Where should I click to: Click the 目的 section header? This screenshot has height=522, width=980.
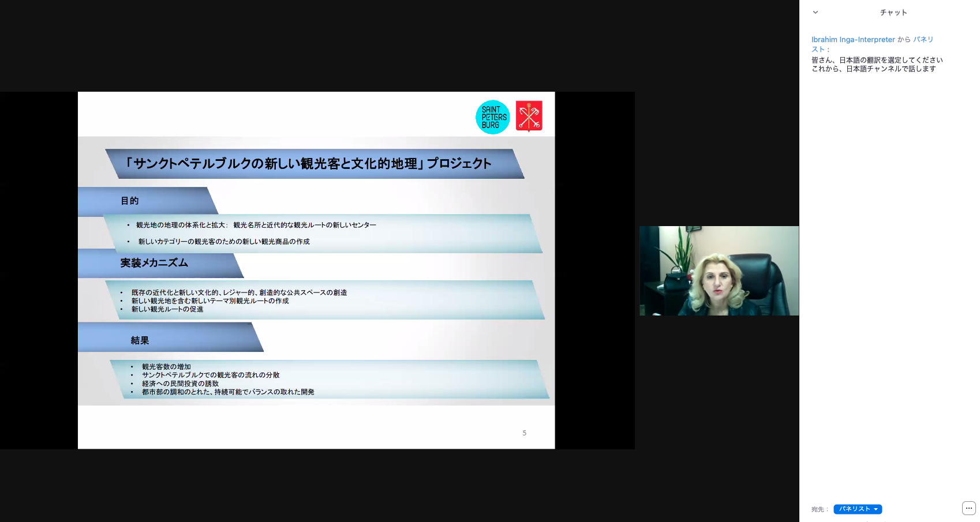tap(130, 201)
